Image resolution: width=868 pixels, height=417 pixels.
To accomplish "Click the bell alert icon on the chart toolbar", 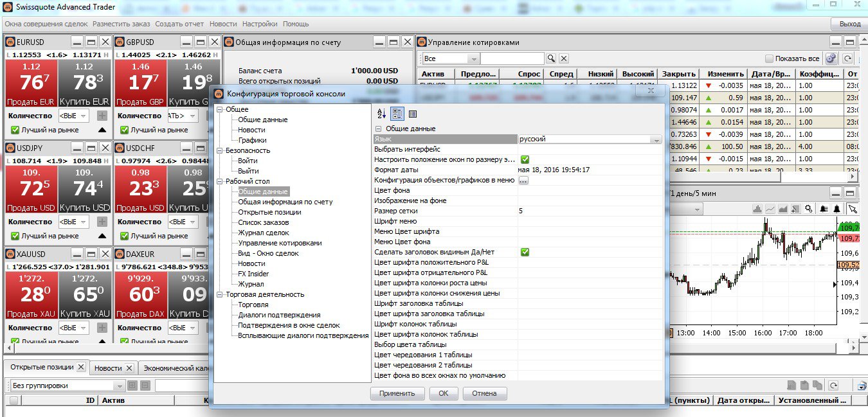I will tap(837, 209).
